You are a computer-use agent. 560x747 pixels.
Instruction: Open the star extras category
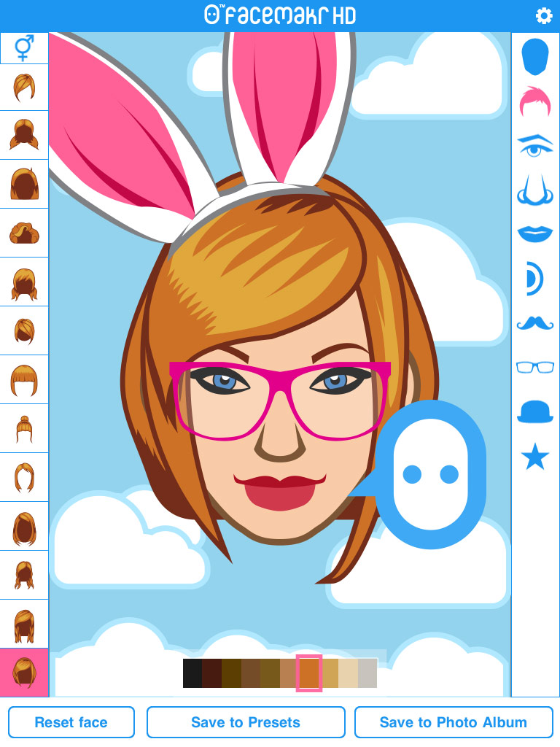click(534, 456)
